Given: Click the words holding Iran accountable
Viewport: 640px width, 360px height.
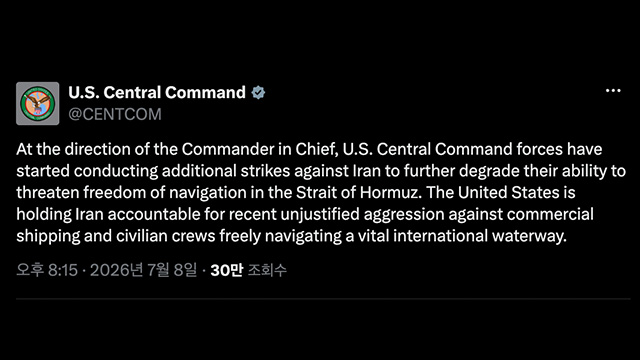Looking at the screenshot, I should click(x=108, y=214).
